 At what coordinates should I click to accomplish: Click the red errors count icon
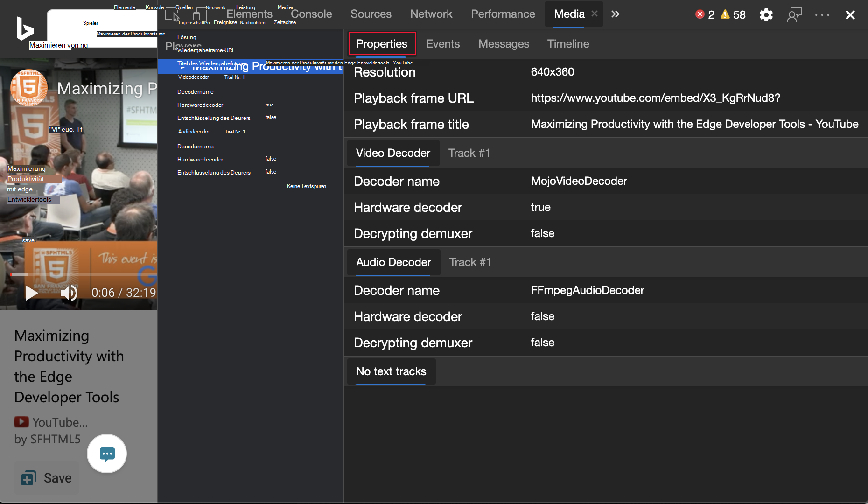point(700,14)
